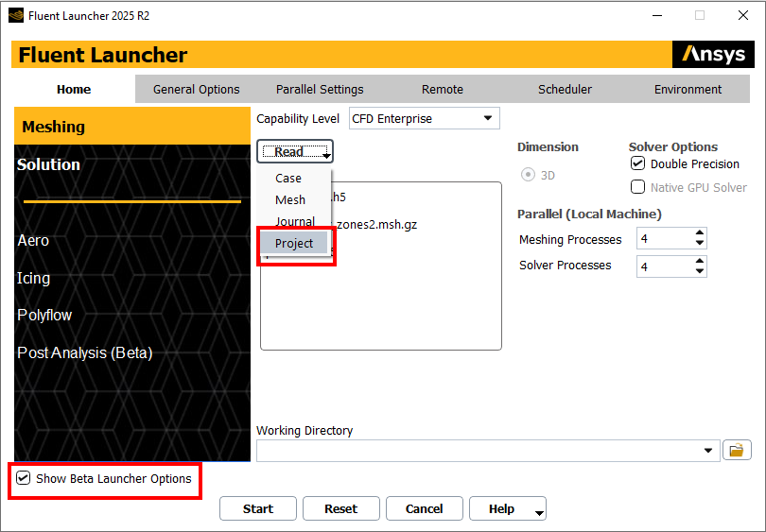Click the Solver Processes number field
Viewport: 766px width, 532px height.
coord(666,266)
